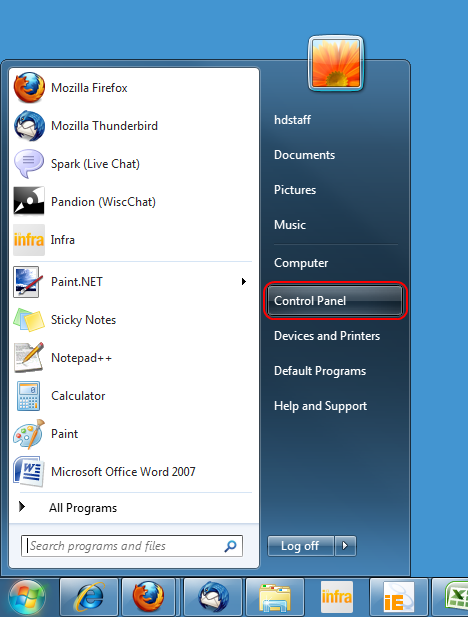Launch Mozilla Thunderbird from the Start menu
468x617 pixels.
point(134,126)
